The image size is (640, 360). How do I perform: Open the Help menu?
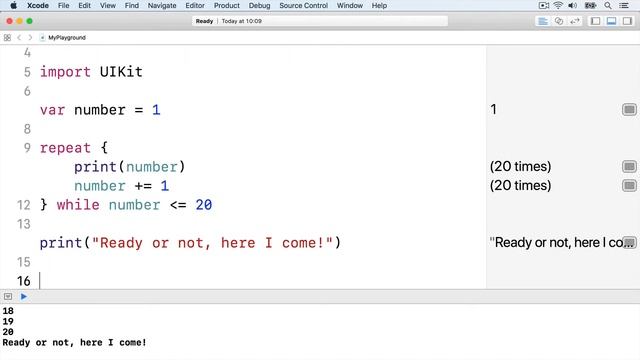379,6
